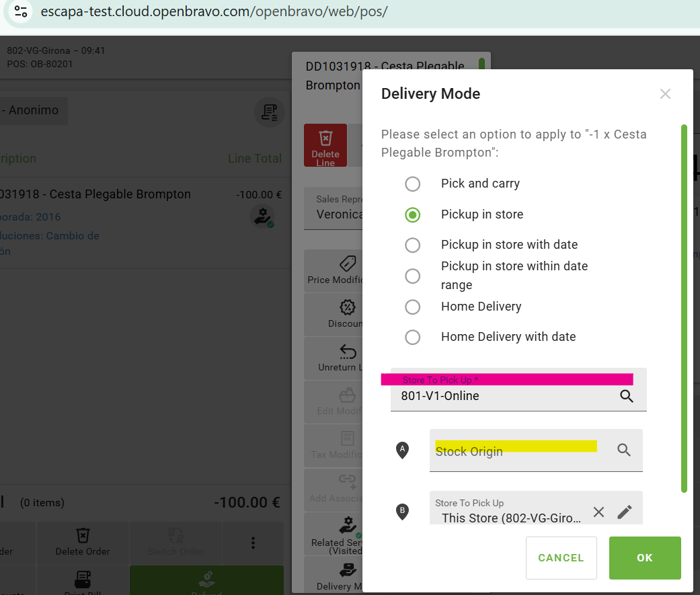
Task: Open the three-dot more options menu
Action: click(x=253, y=542)
